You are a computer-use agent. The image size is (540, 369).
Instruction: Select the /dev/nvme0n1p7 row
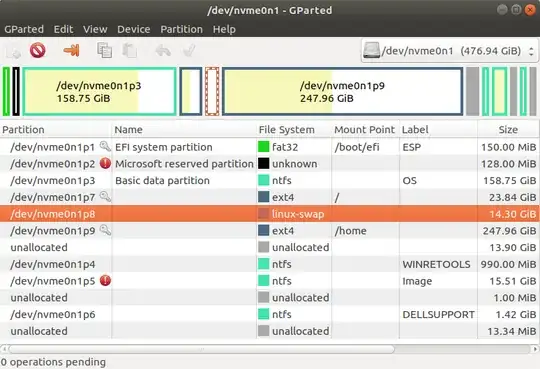(270, 197)
